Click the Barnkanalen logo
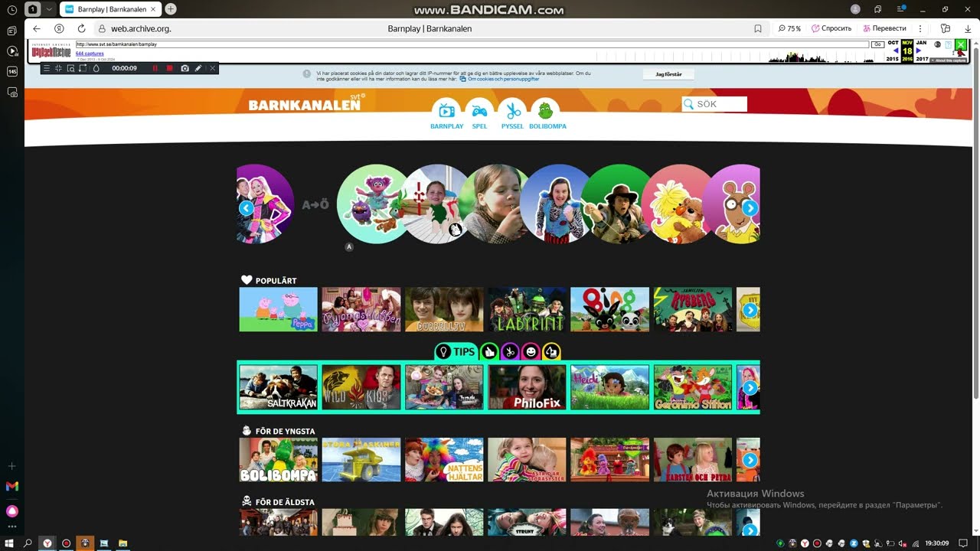This screenshot has height=551, width=980. [306, 103]
